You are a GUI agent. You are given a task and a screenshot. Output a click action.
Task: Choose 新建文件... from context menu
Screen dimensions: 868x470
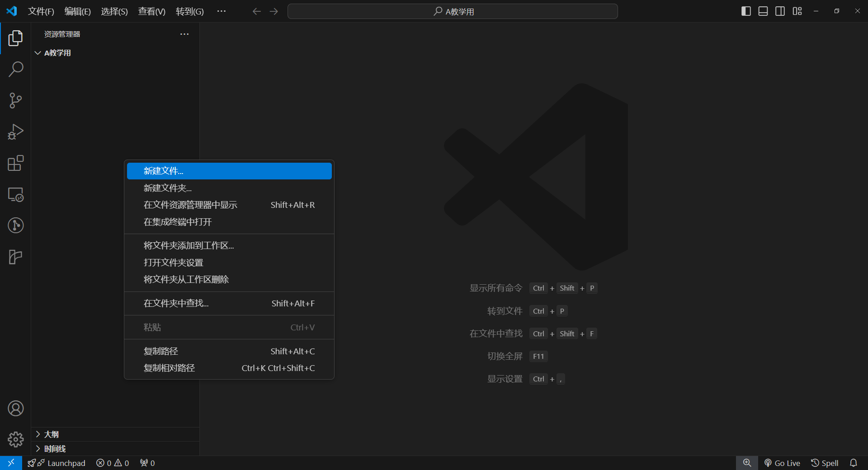(x=229, y=171)
